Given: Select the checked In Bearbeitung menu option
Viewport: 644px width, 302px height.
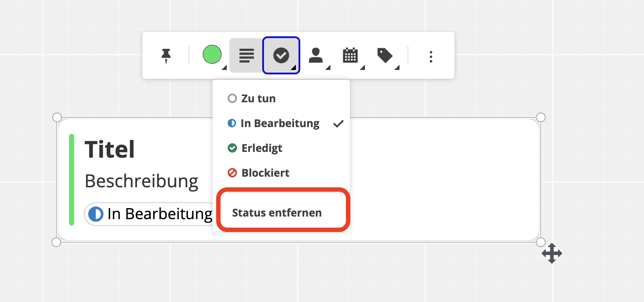Looking at the screenshot, I should point(280,124).
